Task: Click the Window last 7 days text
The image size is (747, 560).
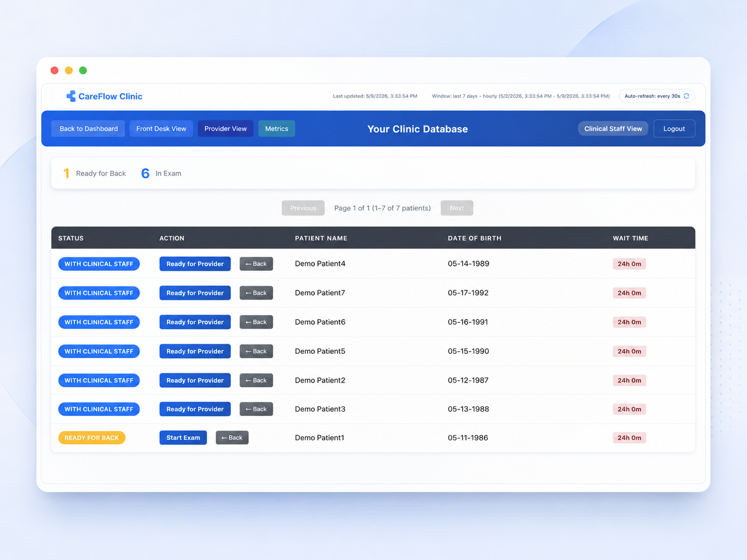Action: 521,96
